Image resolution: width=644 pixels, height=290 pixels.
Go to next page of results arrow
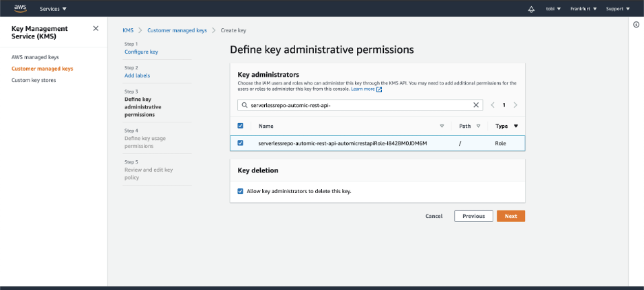point(515,105)
